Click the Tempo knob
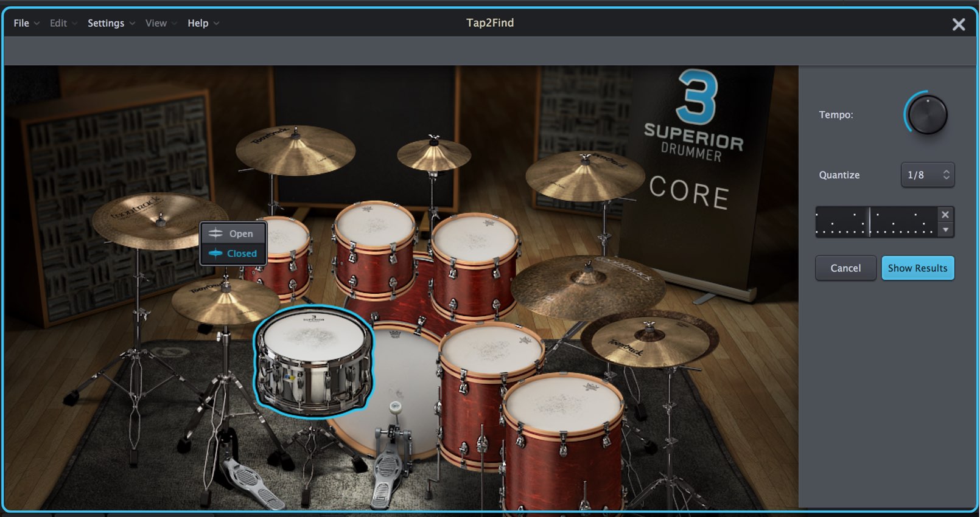980x517 pixels. [927, 114]
